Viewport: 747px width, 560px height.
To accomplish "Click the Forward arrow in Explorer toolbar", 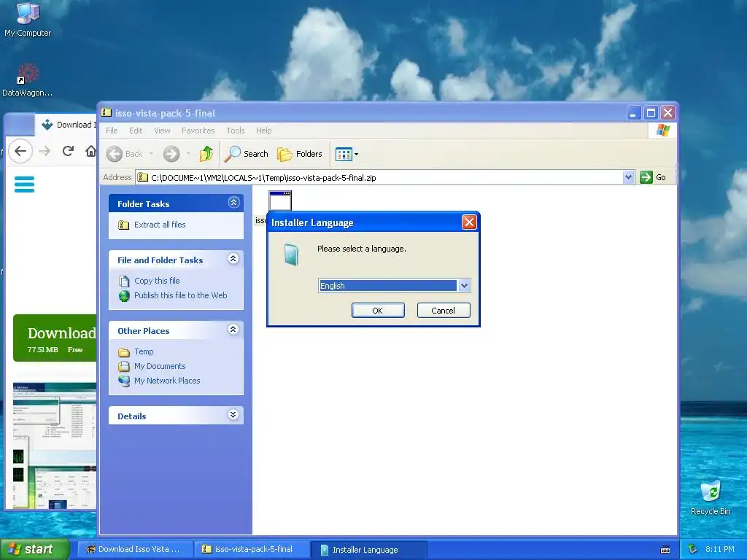I will (171, 154).
